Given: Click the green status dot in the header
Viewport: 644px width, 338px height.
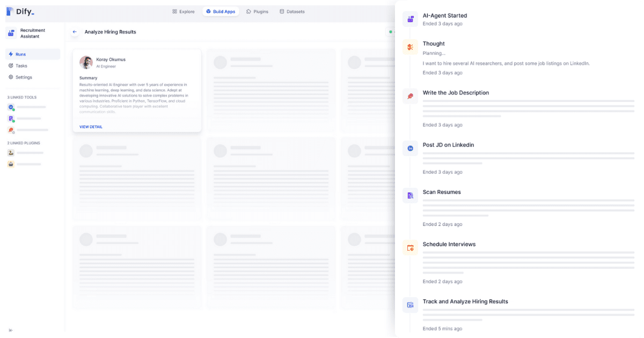Looking at the screenshot, I should point(391,32).
